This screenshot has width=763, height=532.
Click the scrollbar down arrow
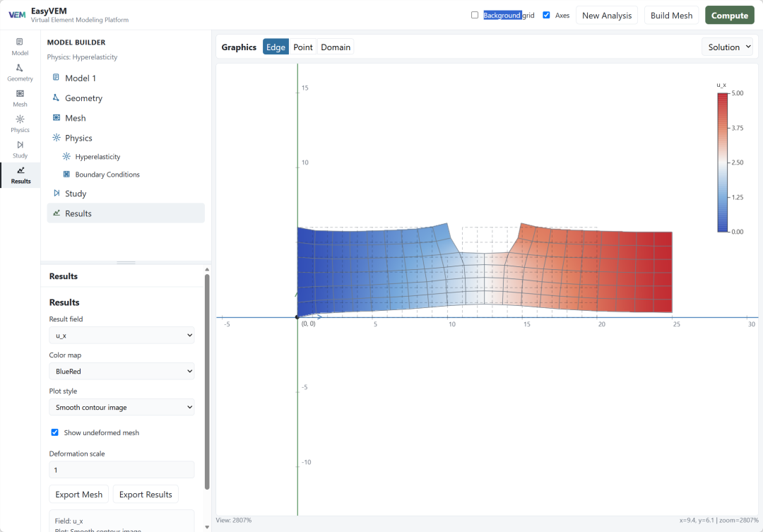[207, 526]
